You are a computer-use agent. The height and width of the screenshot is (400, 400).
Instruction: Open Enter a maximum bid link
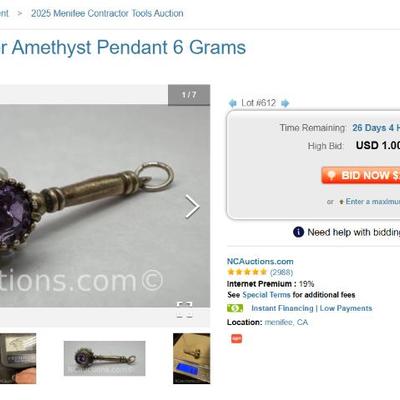click(373, 202)
